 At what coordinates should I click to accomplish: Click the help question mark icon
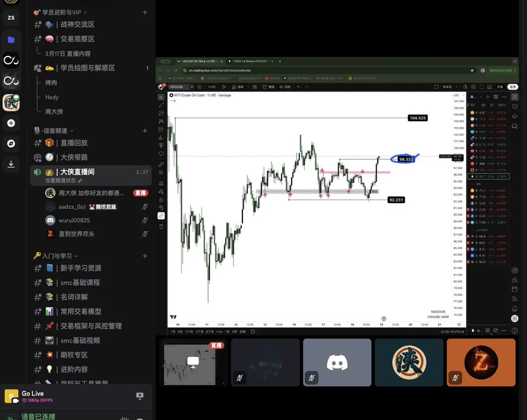pyautogui.click(x=515, y=330)
